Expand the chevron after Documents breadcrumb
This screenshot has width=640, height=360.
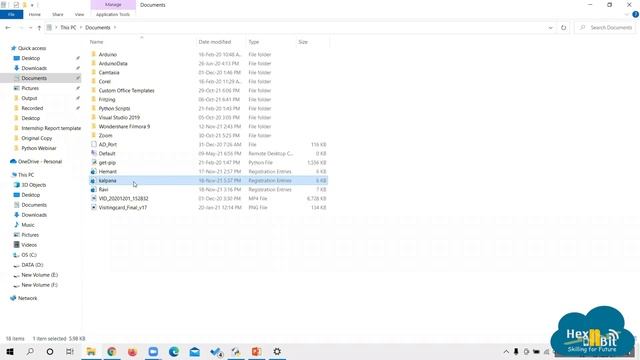[x=115, y=27]
